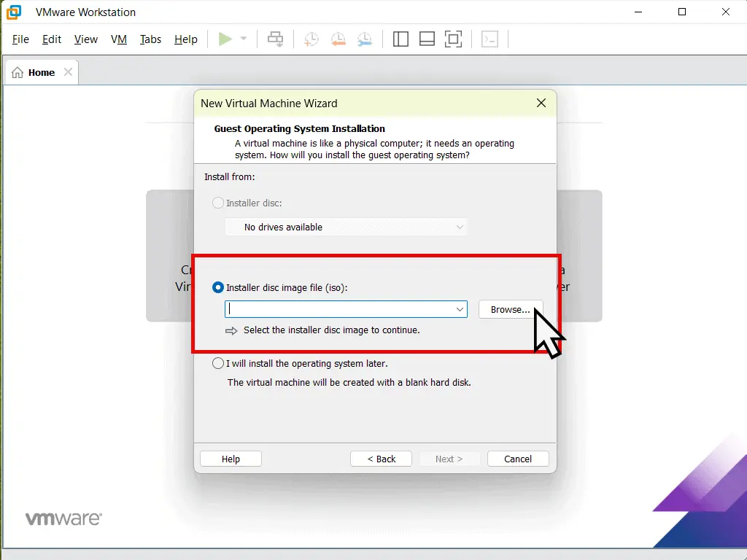This screenshot has width=747, height=560.
Task: Cancel the New Virtual Machine Wizard
Action: pyautogui.click(x=518, y=459)
